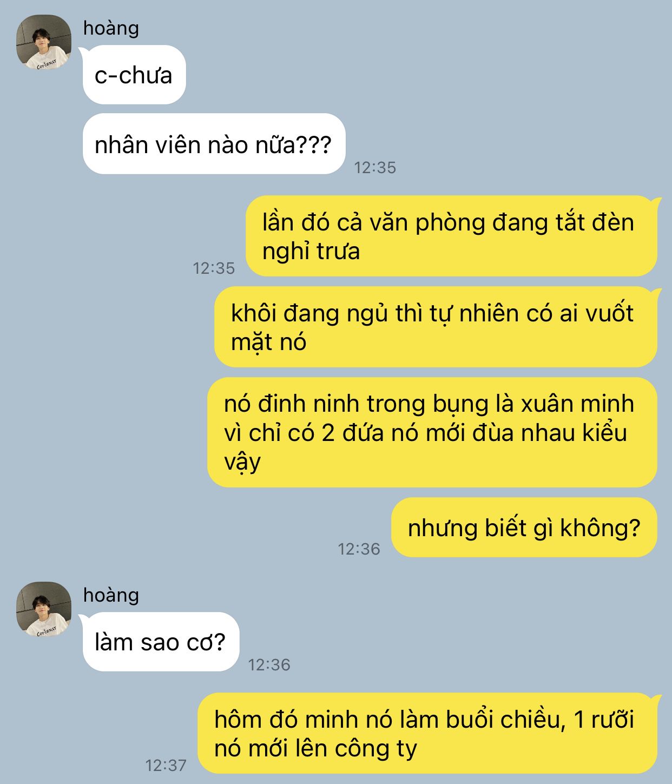Select the "nhưng biết gì không?" bubble
This screenshot has height=784, width=672.
524,527
